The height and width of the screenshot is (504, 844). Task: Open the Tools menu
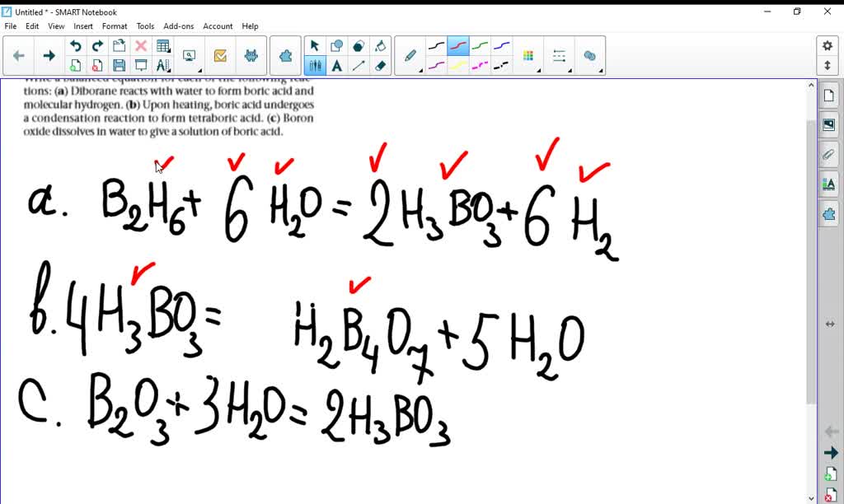click(145, 26)
